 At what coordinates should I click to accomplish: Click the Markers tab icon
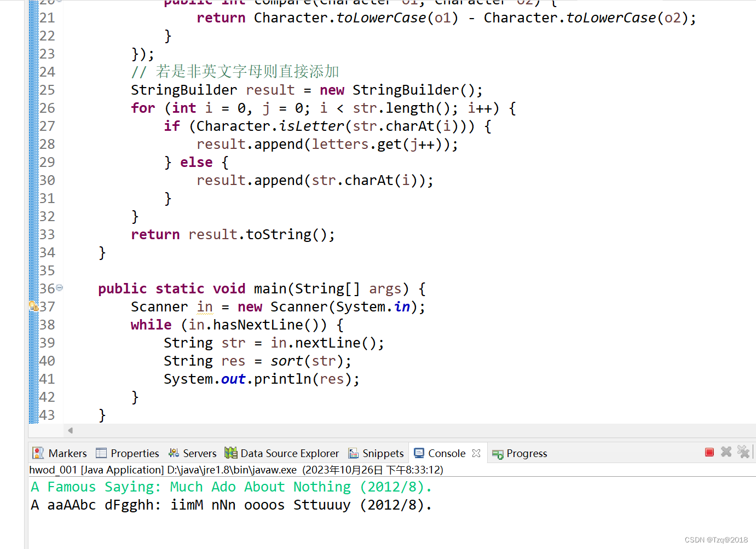[x=38, y=453]
